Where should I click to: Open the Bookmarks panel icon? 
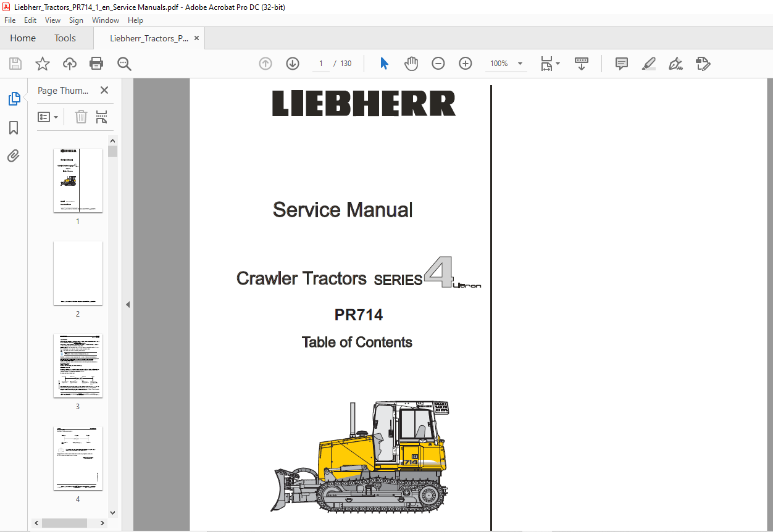[14, 128]
